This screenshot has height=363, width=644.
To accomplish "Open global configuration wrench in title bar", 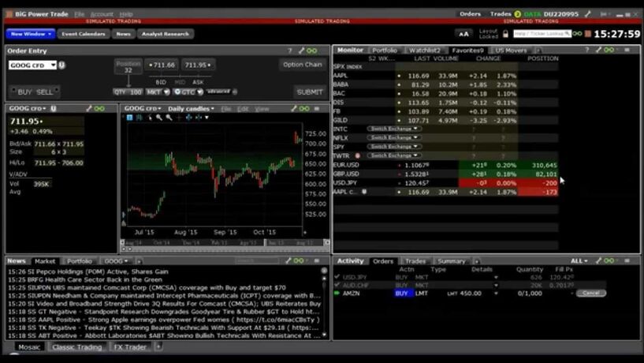I will (x=588, y=14).
